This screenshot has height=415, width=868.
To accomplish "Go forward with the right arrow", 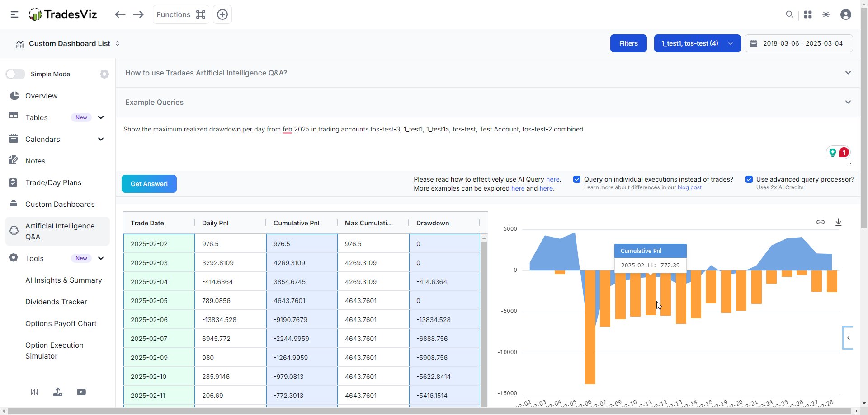I will [138, 14].
